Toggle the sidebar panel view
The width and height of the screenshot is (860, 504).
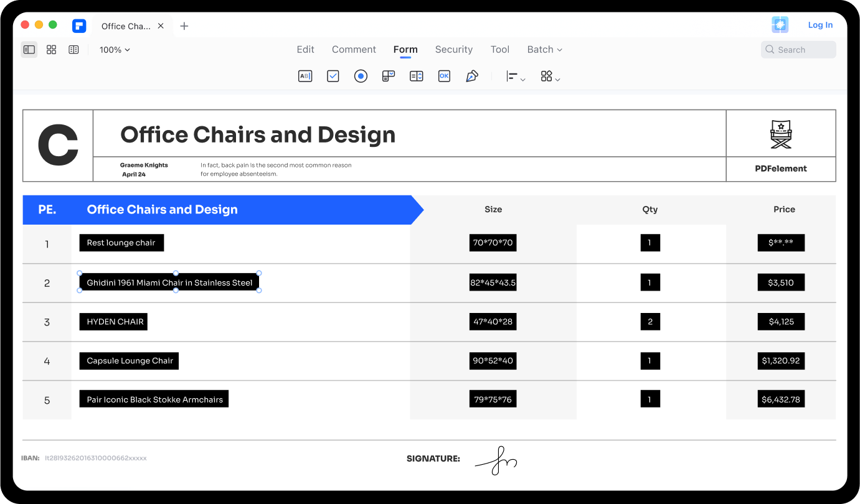tap(29, 50)
